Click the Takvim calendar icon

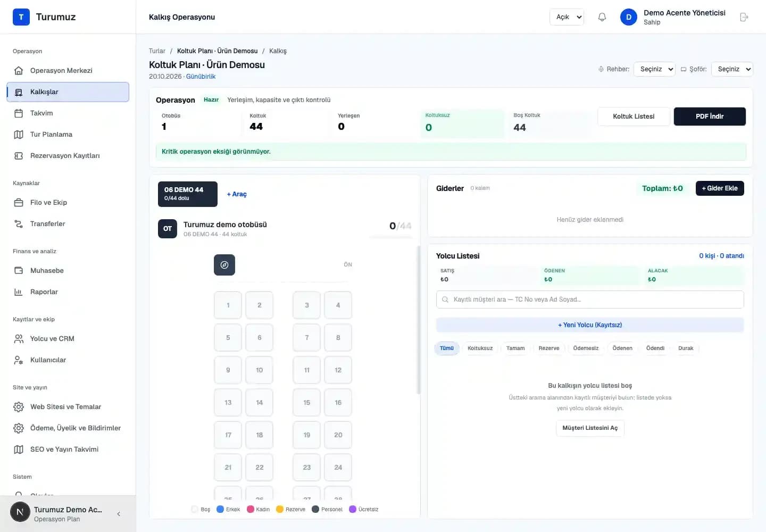tap(19, 113)
